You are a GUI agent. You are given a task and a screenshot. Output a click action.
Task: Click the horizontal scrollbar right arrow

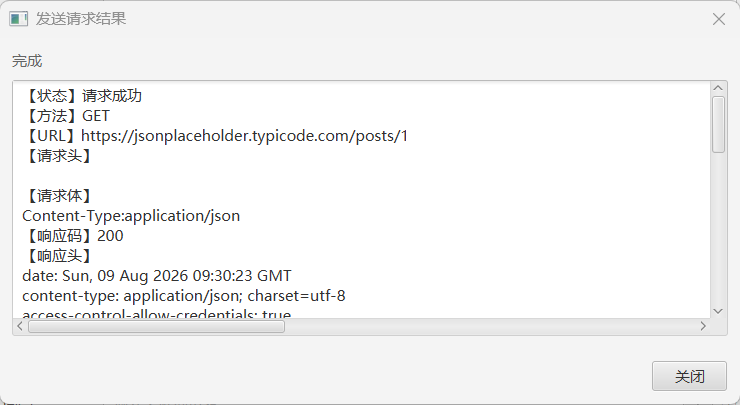[703, 326]
